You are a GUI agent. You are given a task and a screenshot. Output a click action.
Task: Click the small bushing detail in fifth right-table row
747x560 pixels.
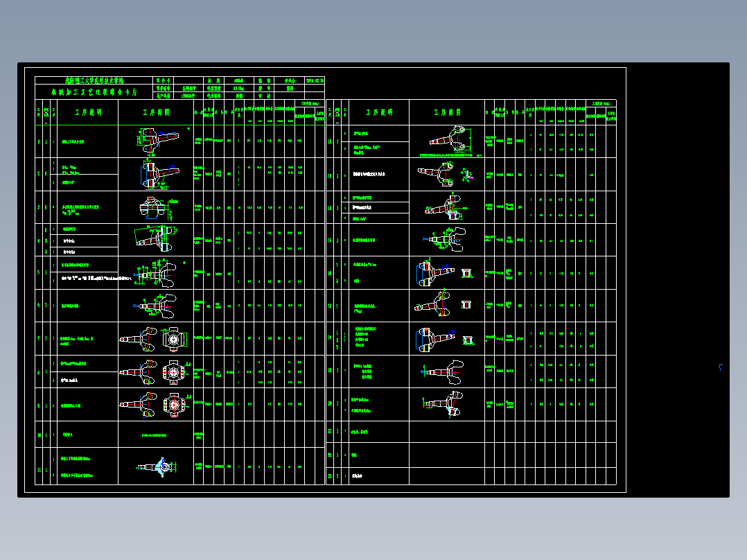click(x=467, y=273)
